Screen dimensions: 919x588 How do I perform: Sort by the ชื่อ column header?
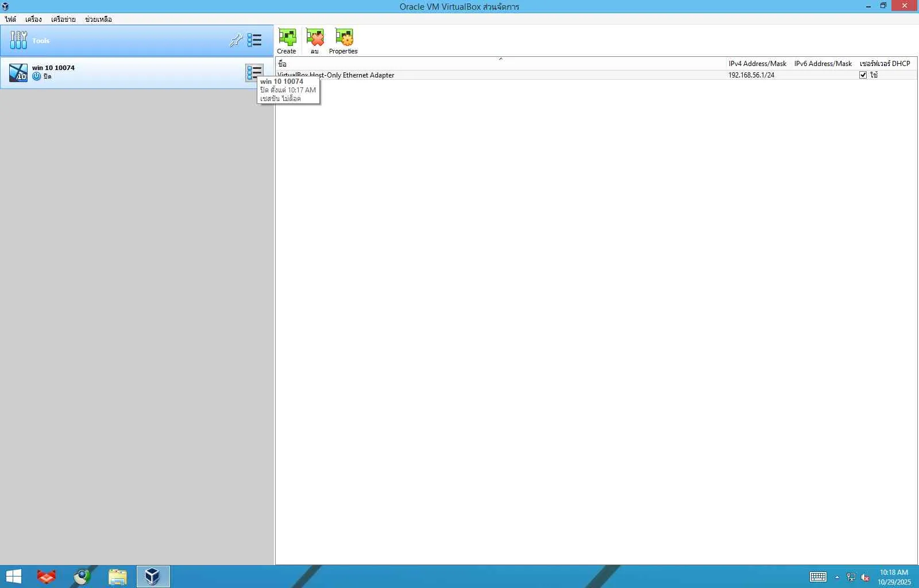click(x=500, y=64)
